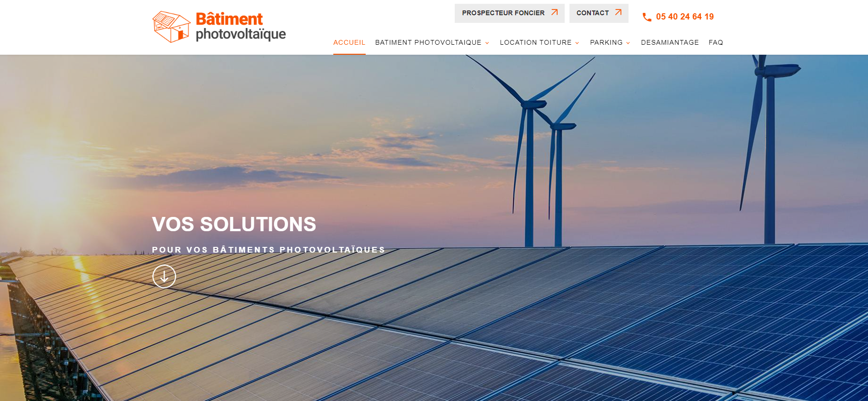This screenshot has height=401, width=868.
Task: Click arrow icon on Contact button
Action: pyautogui.click(x=618, y=12)
